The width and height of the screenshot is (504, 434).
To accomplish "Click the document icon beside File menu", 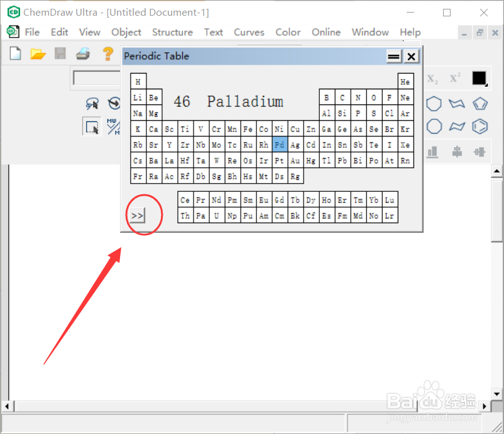I will tap(13, 32).
